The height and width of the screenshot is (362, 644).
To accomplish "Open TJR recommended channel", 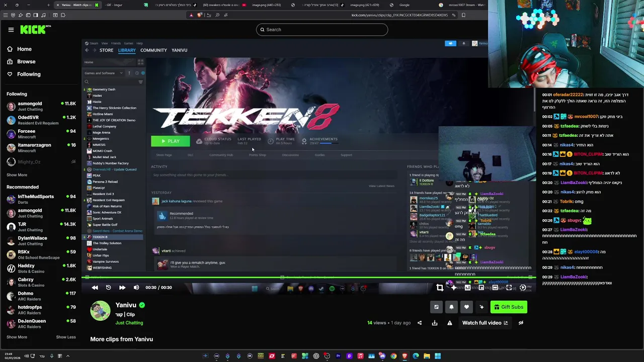I will click(x=41, y=227).
